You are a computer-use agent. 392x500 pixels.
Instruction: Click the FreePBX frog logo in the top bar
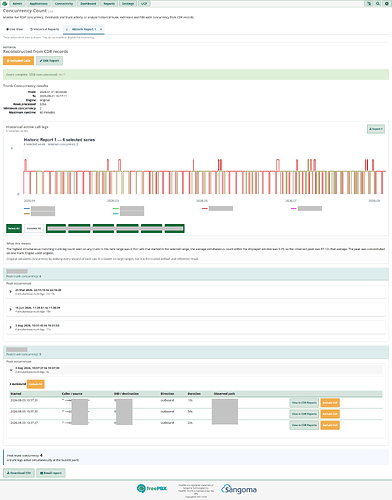(x=4, y=3)
